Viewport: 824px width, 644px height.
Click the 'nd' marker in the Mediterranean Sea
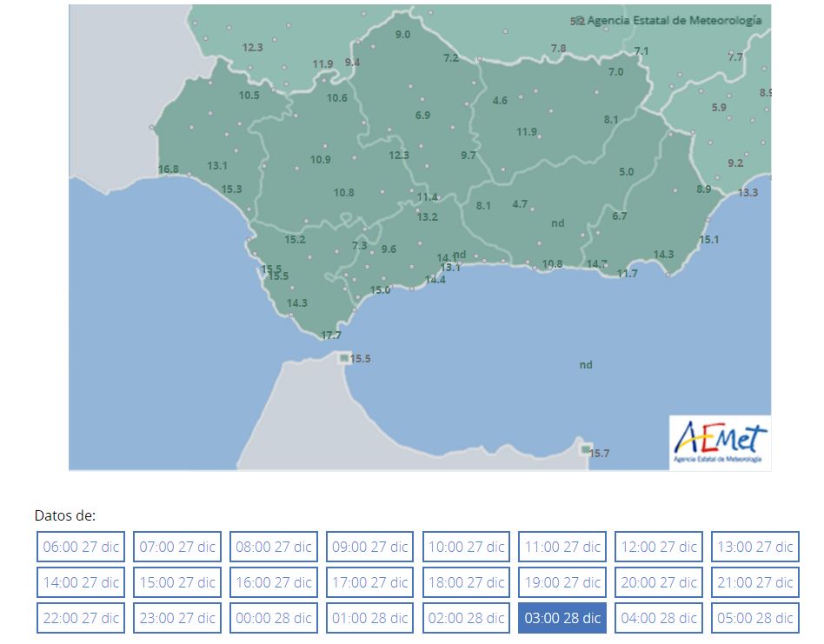586,365
